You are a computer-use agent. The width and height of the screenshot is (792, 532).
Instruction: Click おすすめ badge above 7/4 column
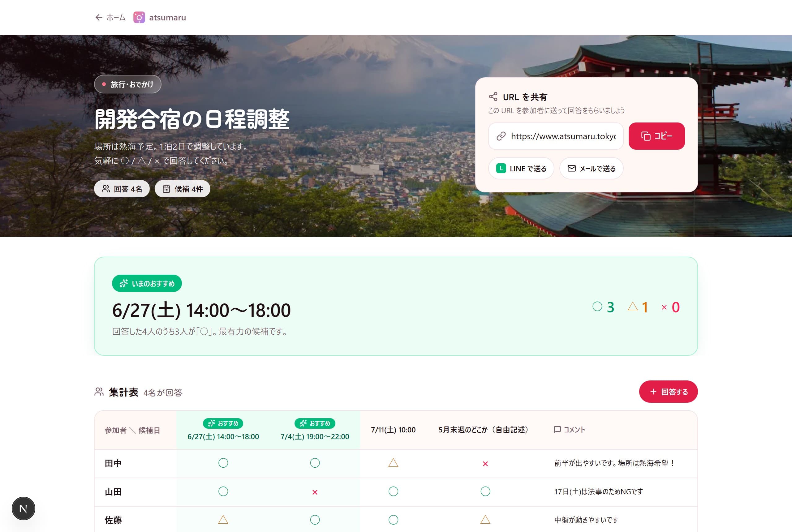315,423
